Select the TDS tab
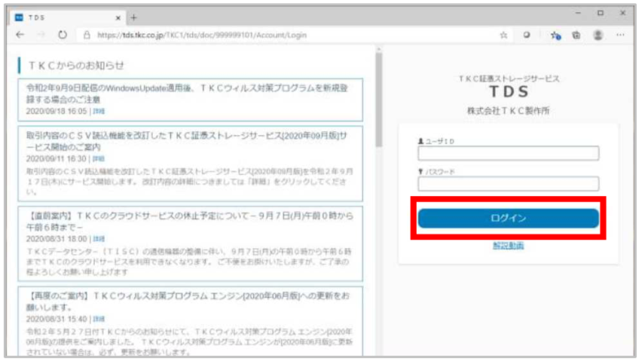Image resolution: width=642 pixels, height=364 pixels. (x=68, y=17)
